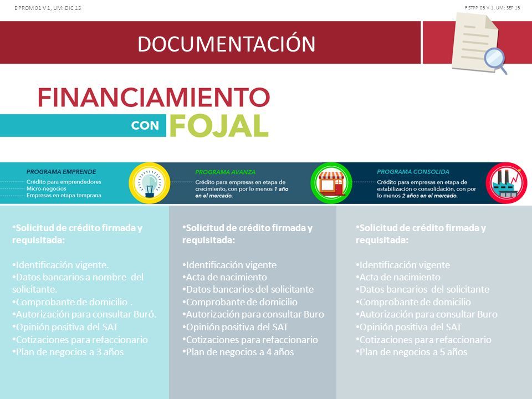Click 'Micro-negocios' line
Viewport: 532px width, 399px height.
pyautogui.click(x=46, y=188)
